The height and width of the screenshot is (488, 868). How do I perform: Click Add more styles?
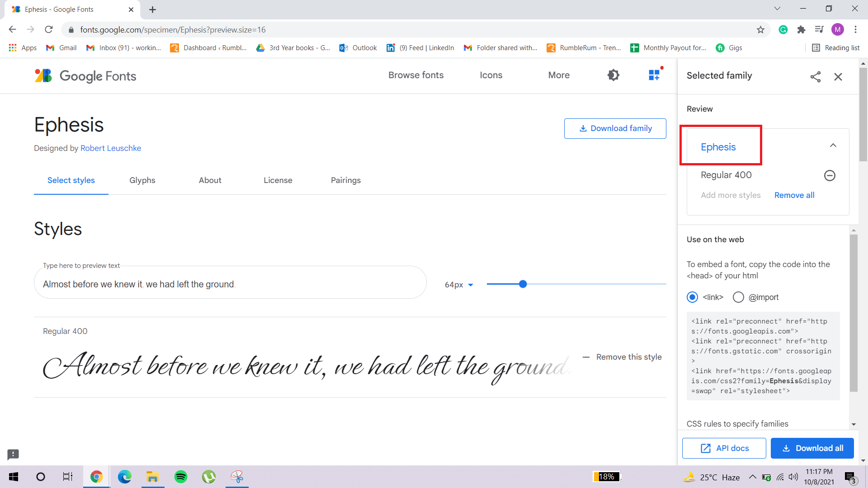pyautogui.click(x=731, y=195)
